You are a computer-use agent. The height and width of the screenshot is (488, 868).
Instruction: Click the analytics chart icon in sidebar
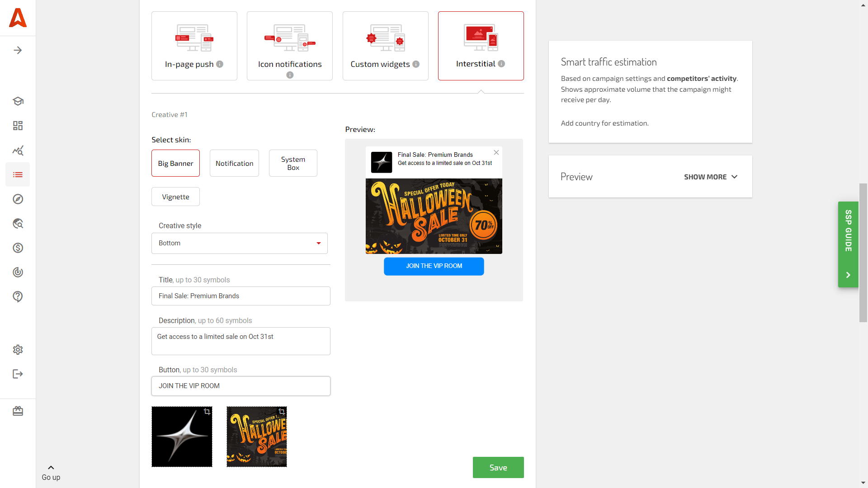[x=18, y=150]
